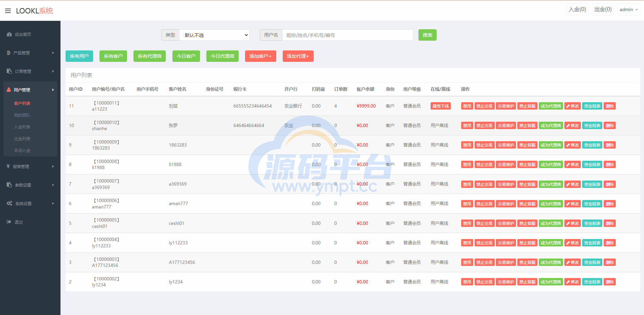The height and width of the screenshot is (315, 644).
Task: Open 客户列表 submenu item
Action: (x=22, y=103)
